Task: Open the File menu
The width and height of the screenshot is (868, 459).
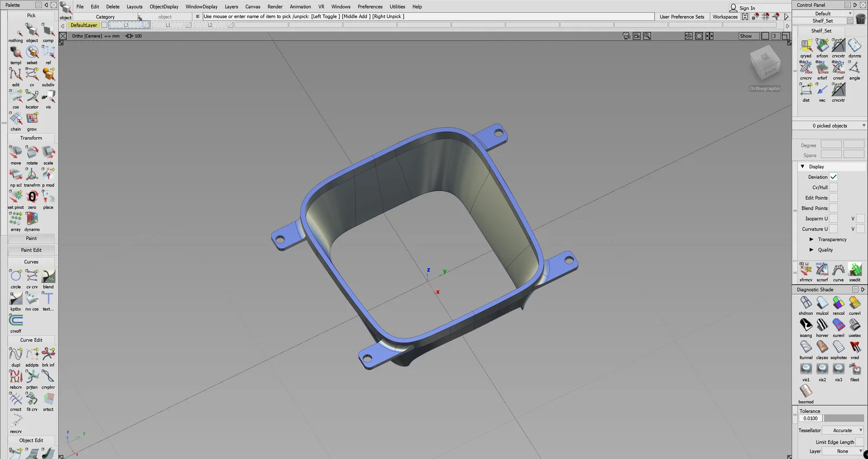Action: tap(80, 7)
